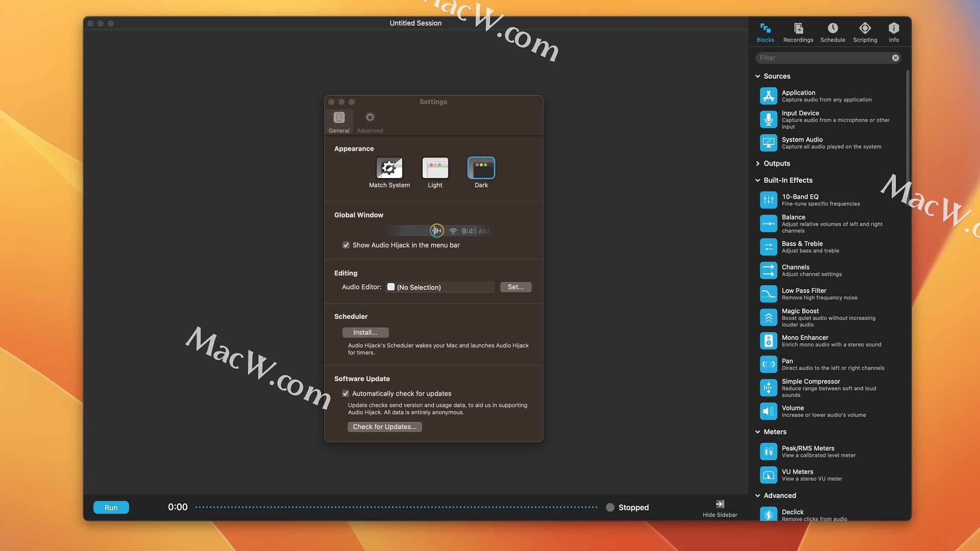Choose the Channels effect icon
Screen dimensions: 980x551
pos(768,270)
